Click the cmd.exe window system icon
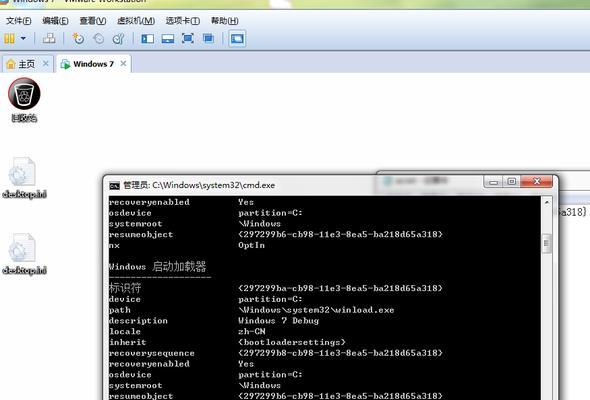 pos(114,186)
